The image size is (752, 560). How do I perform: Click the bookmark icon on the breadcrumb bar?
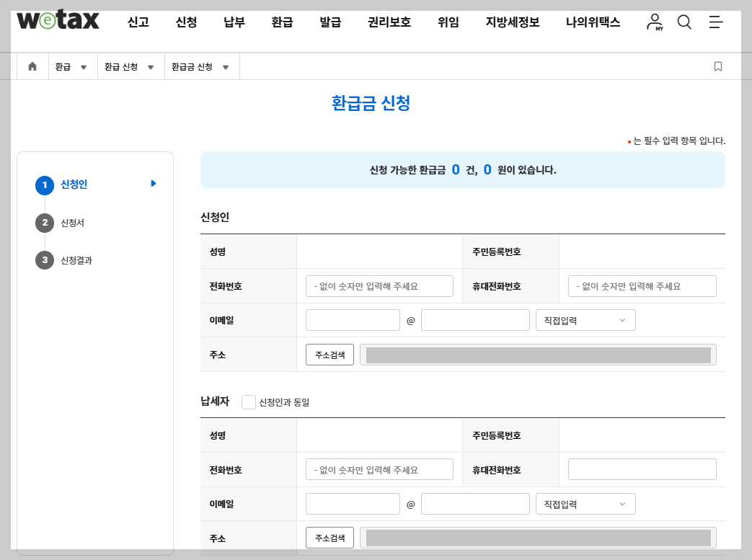point(717,66)
